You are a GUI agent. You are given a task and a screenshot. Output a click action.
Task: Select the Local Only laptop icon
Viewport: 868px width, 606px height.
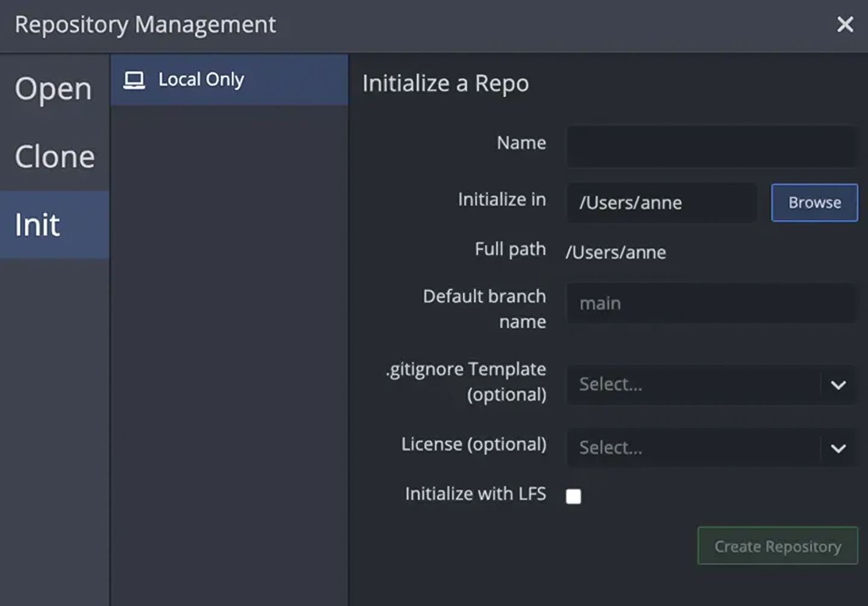point(134,79)
